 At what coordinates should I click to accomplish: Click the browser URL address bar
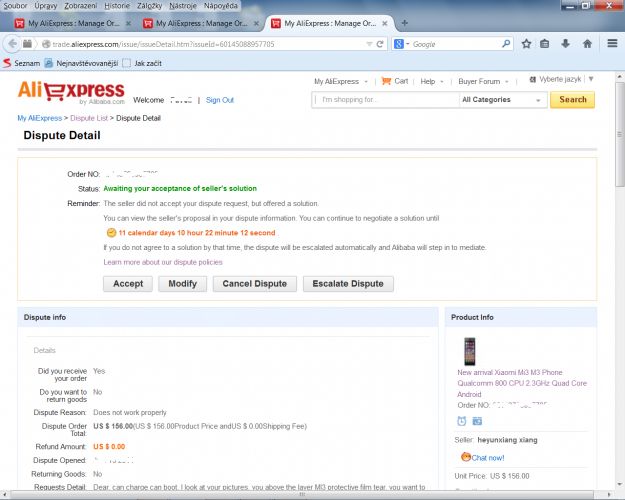pos(207,44)
